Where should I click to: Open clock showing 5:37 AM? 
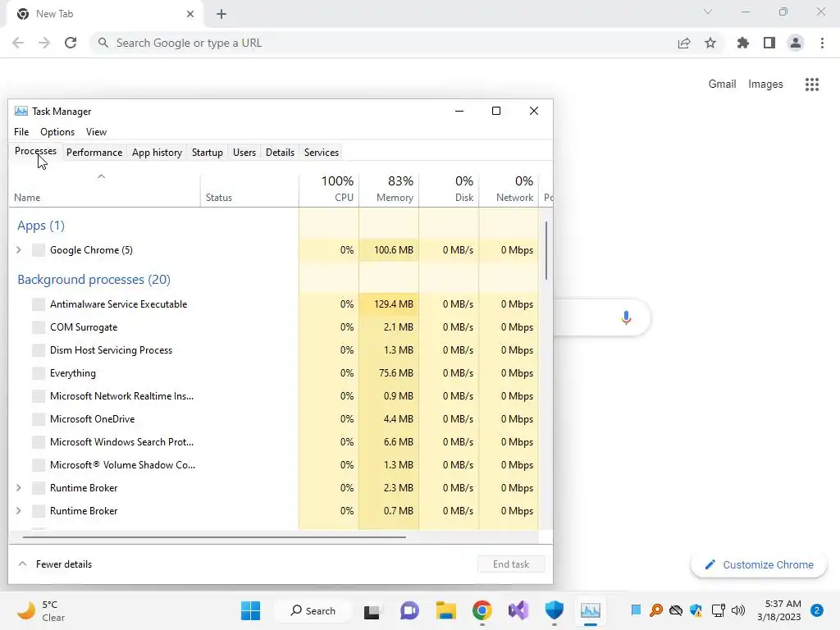tap(779, 610)
